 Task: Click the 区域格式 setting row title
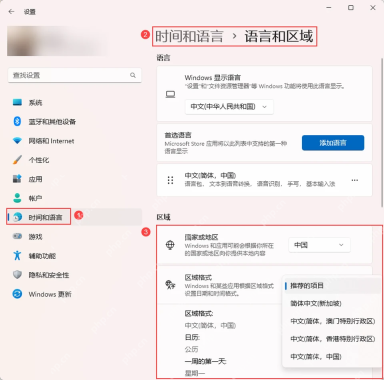(x=198, y=277)
